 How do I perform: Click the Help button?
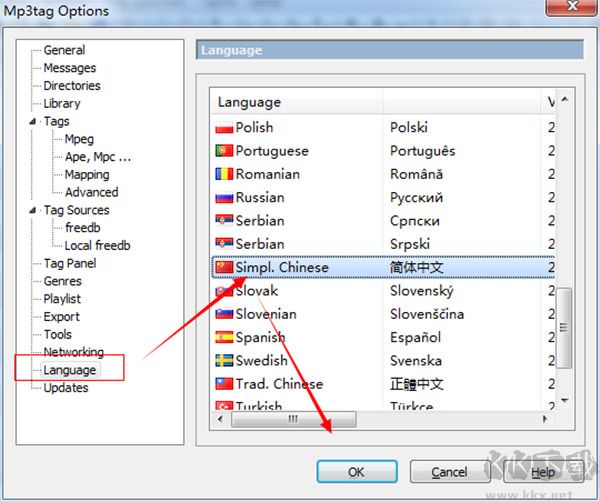[543, 472]
